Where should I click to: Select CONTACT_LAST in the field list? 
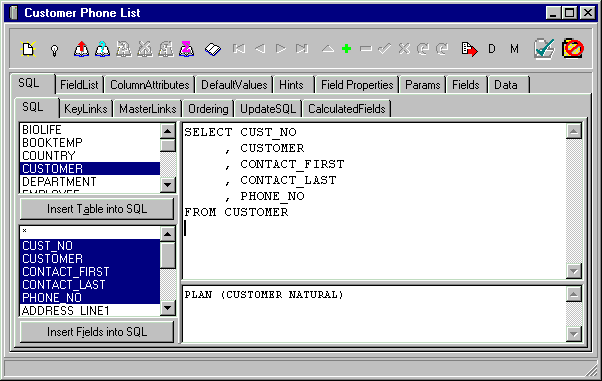point(90,285)
